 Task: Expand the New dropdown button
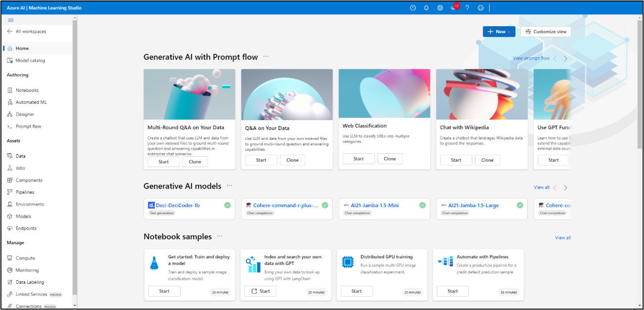(499, 32)
